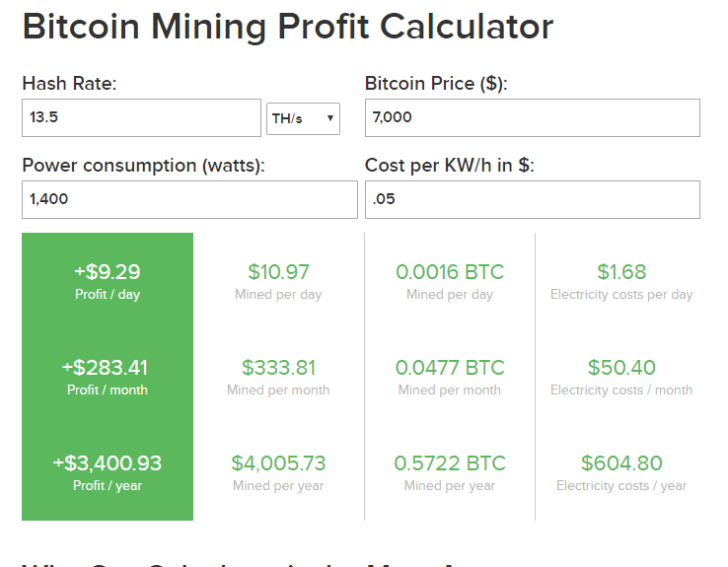Open the TH/s unit dropdown

(303, 118)
